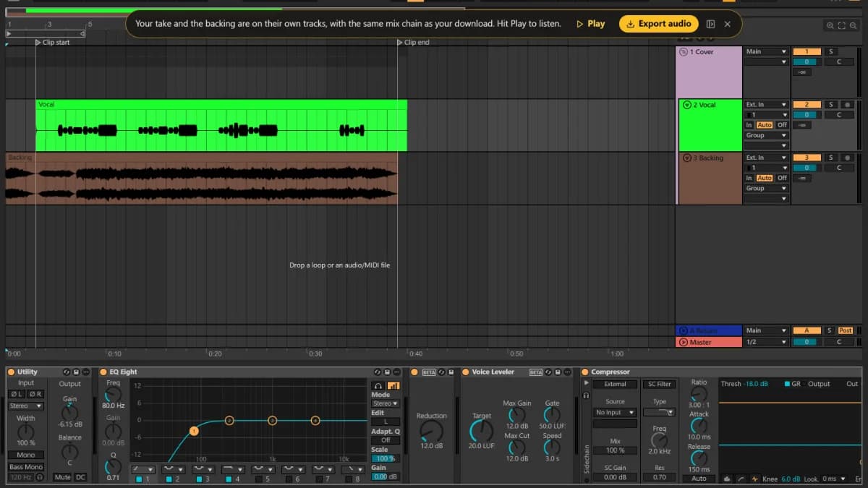Image resolution: width=868 pixels, height=488 pixels.
Task: Enable Bass Mono in Utility
Action: tap(26, 467)
